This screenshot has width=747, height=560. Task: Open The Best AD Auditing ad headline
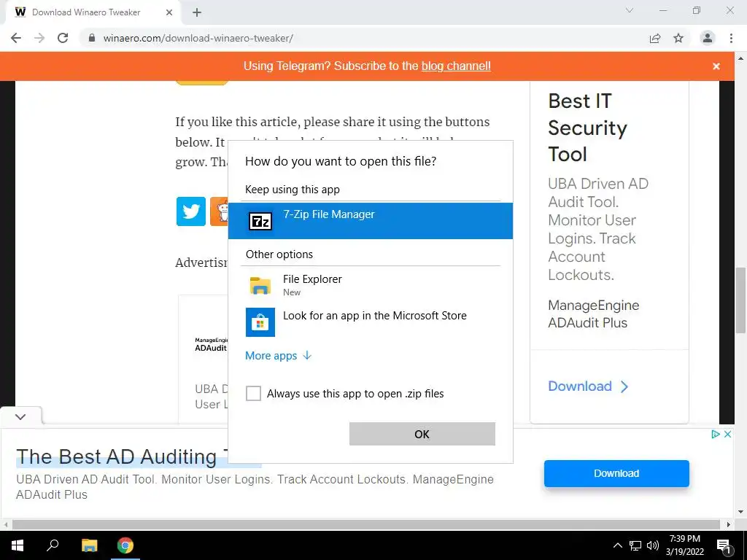coord(123,456)
